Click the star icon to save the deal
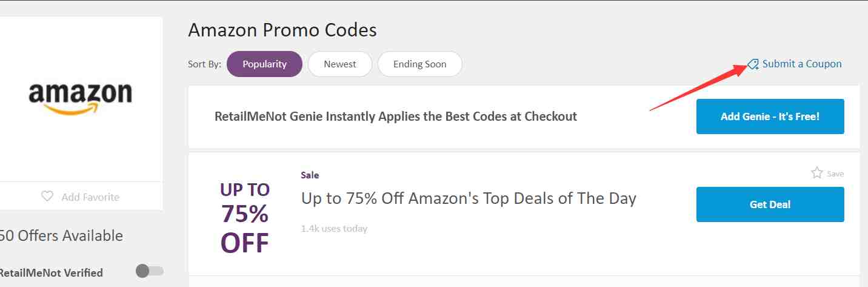Screen dimensions: 868x287 [x=817, y=173]
